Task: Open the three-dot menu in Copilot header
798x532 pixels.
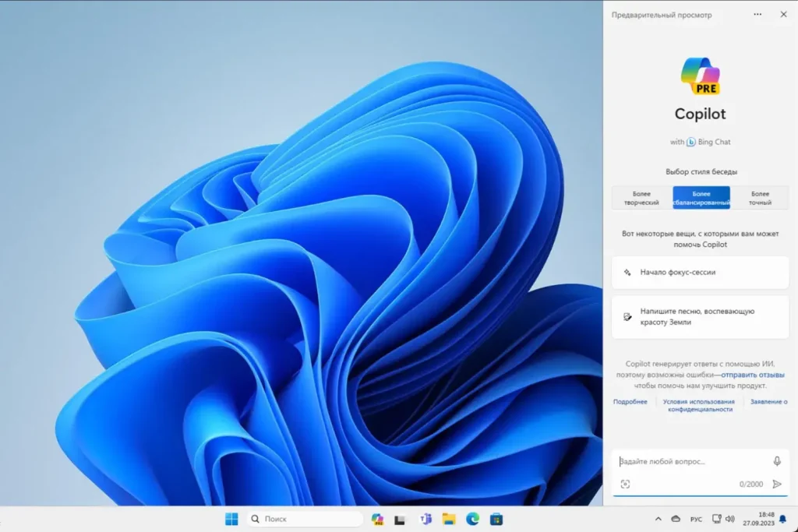Action: (757, 14)
